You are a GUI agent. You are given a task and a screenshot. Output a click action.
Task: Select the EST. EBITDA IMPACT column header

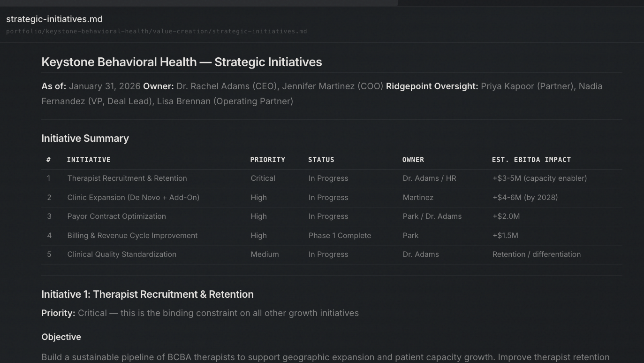tap(531, 160)
